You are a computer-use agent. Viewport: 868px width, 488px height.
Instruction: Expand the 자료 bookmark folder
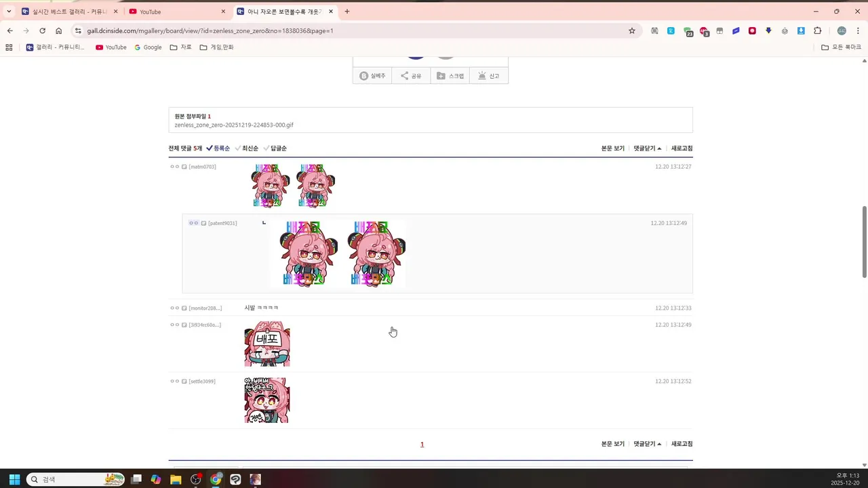pos(181,47)
